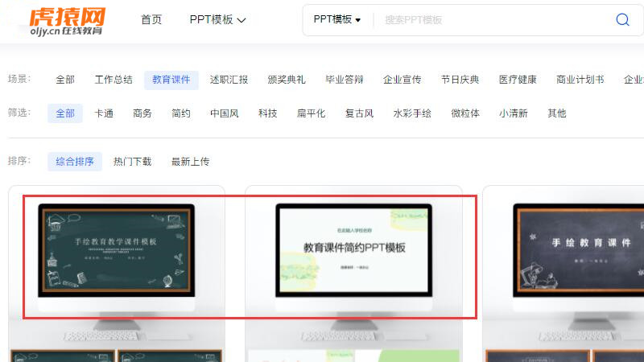644x362 pixels.
Task: Filter by 微粒体 style
Action: (465, 113)
